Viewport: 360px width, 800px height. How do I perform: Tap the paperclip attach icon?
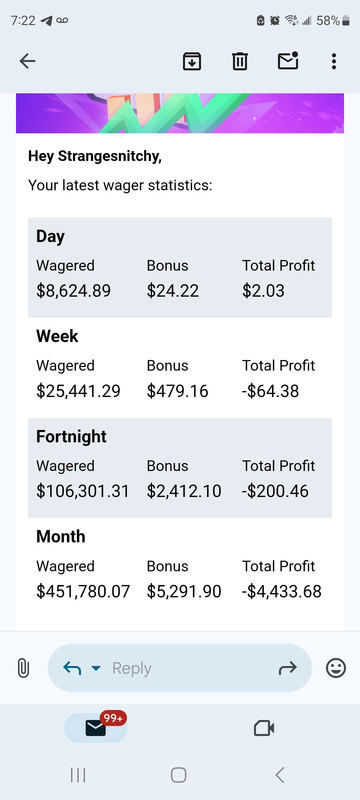point(23,668)
